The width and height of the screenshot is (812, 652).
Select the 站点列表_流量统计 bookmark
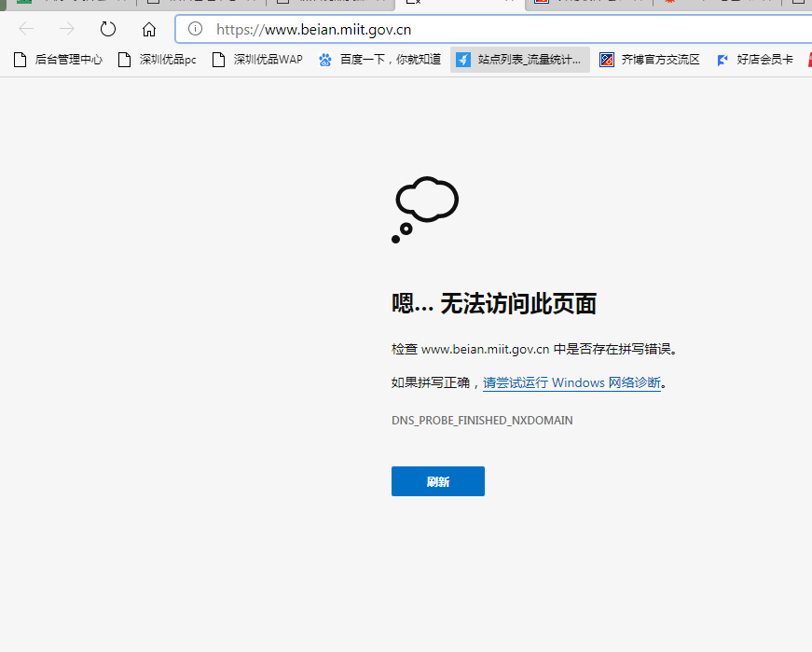[x=519, y=60]
